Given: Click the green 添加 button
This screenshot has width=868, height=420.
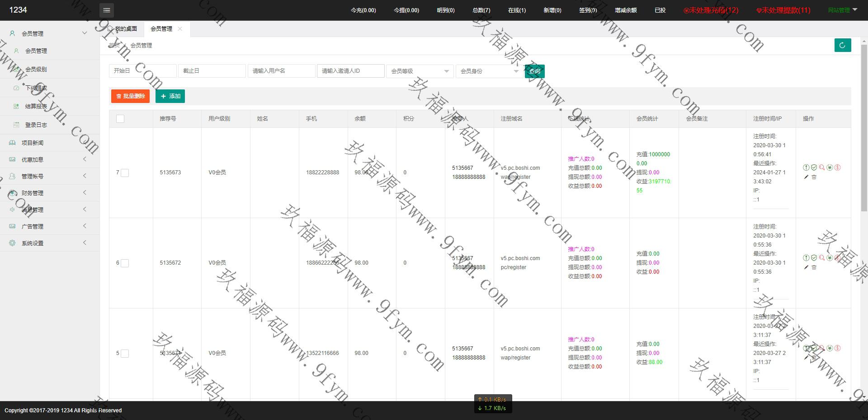Looking at the screenshot, I should [170, 96].
